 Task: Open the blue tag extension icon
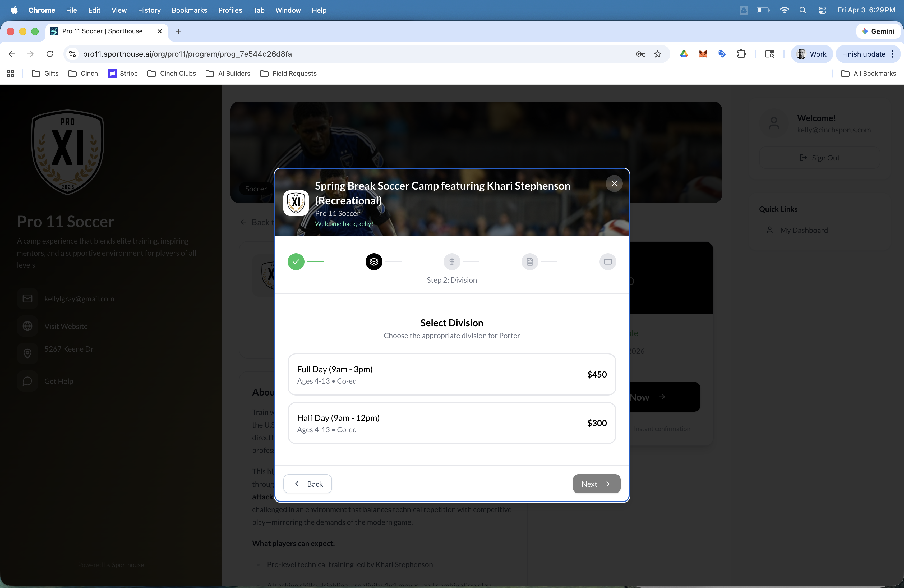722,54
